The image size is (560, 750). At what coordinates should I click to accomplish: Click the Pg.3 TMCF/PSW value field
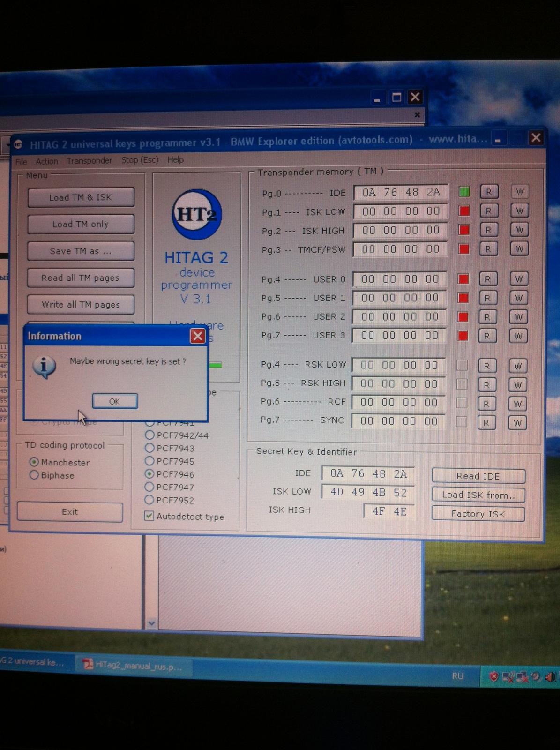point(400,249)
